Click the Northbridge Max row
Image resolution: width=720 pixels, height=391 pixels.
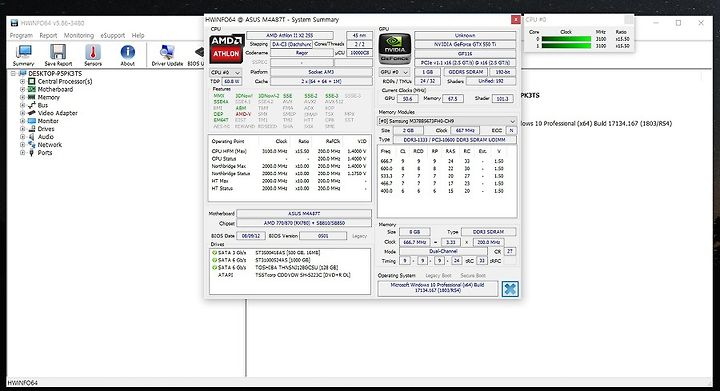[289, 166]
